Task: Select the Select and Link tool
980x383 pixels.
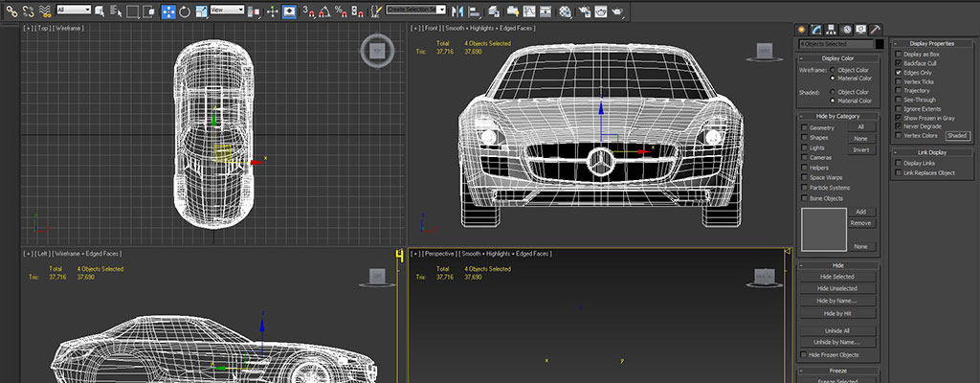Action: [11, 11]
